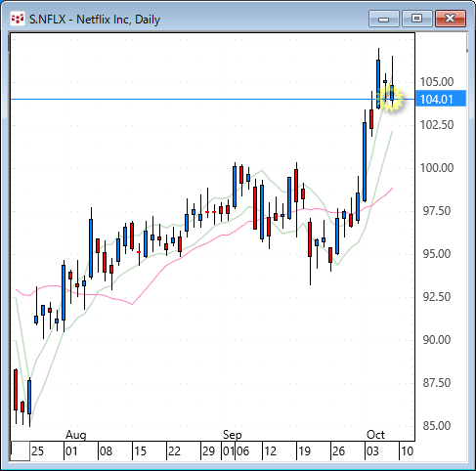Viewport: 476px width, 471px height.
Task: Click the 15 date label on time axis
Action: point(140,451)
